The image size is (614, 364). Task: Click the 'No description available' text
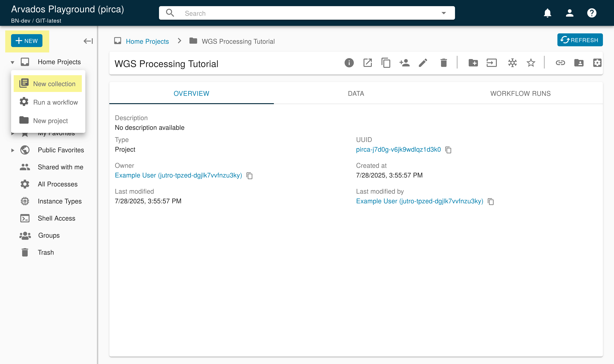149,127
